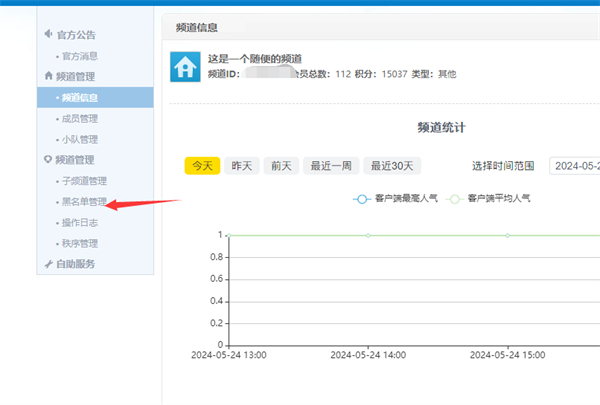
Task: Expand 自助服务 section header
Action: [75, 264]
